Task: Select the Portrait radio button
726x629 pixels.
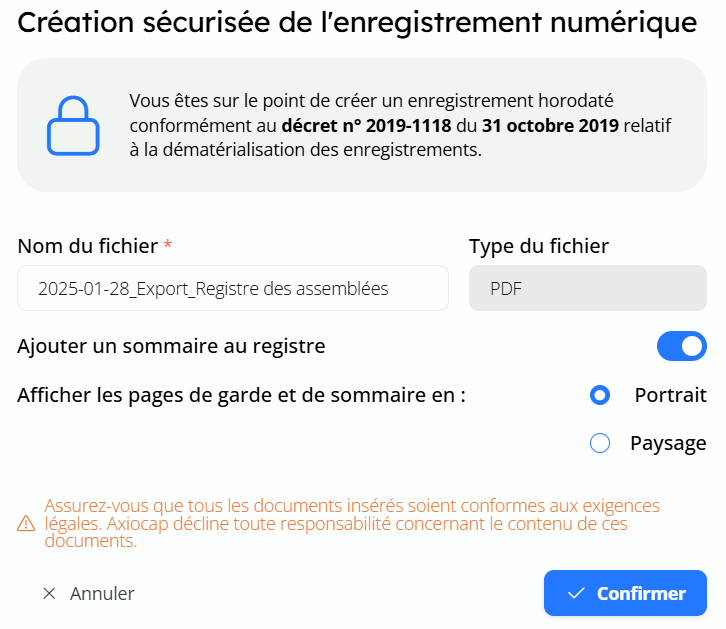Action: (600, 395)
